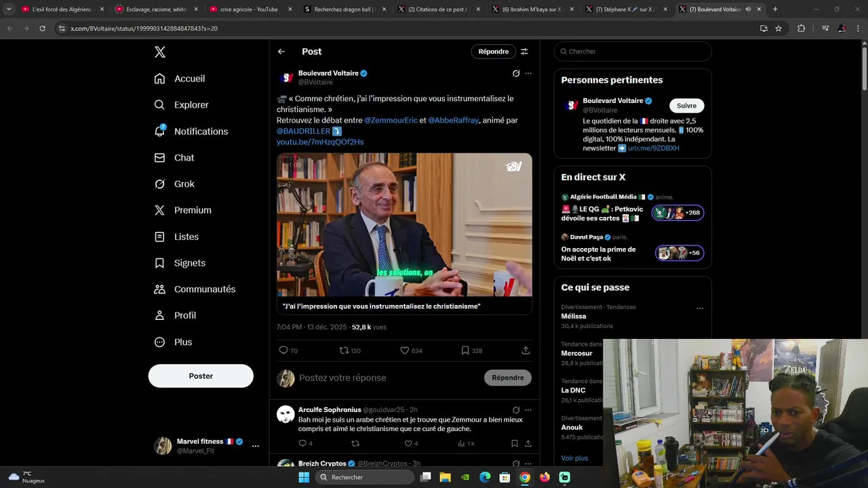This screenshot has height=488, width=868.
Task: Bookmark Arculfe Sophronius reply
Action: pos(515,443)
